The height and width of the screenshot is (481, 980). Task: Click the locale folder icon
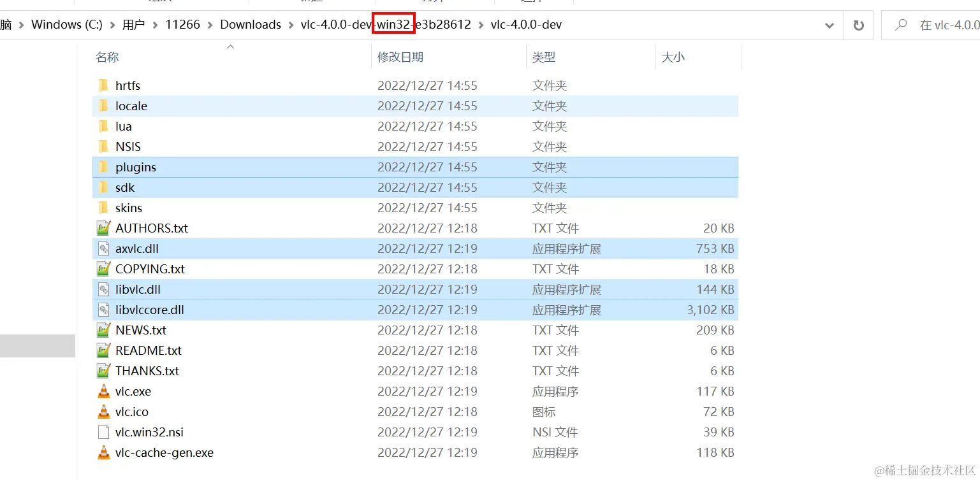(103, 106)
